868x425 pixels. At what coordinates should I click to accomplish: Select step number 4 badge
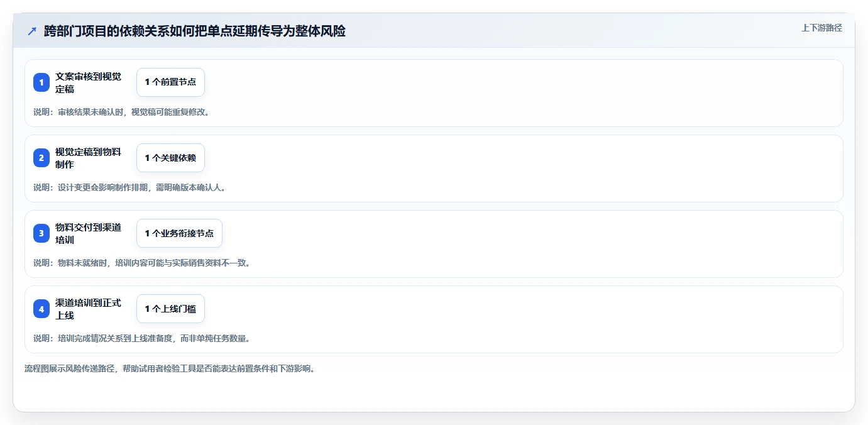tap(41, 309)
